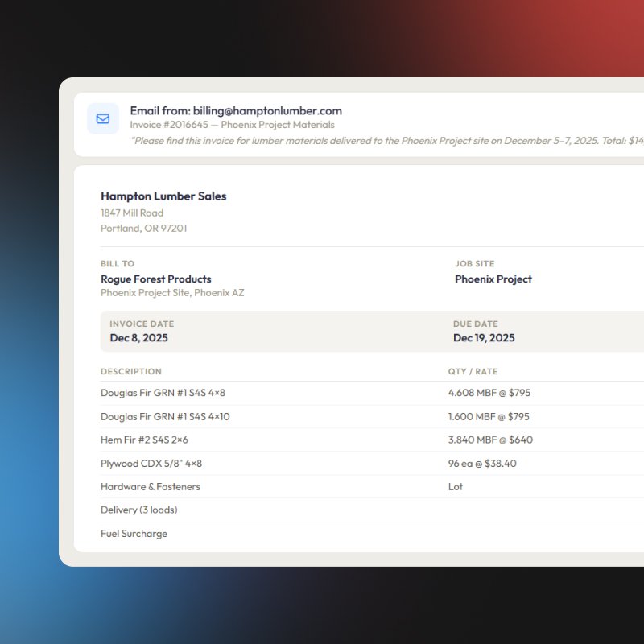The width and height of the screenshot is (644, 644).
Task: Click the BILL TO label
Action: (x=118, y=264)
